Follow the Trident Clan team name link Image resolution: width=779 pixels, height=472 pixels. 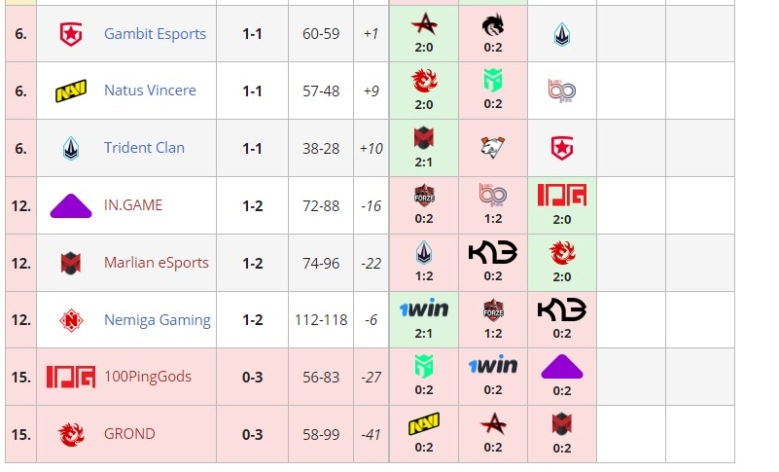(144, 148)
